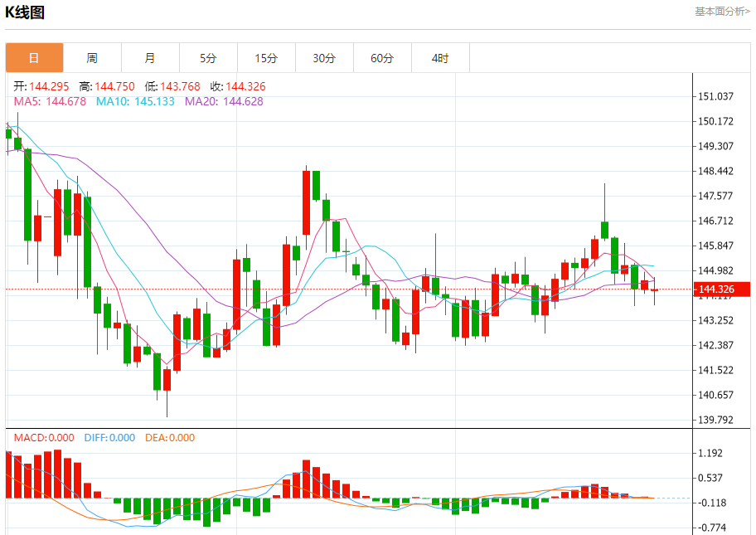This screenshot has height=535, width=756.
Task: Click the 145.847 price axis label
Action: click(x=715, y=246)
